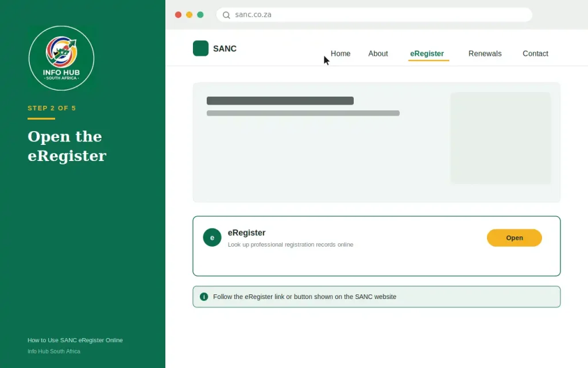Image resolution: width=588 pixels, height=368 pixels.
Task: Click the yellow Open button
Action: click(x=514, y=237)
